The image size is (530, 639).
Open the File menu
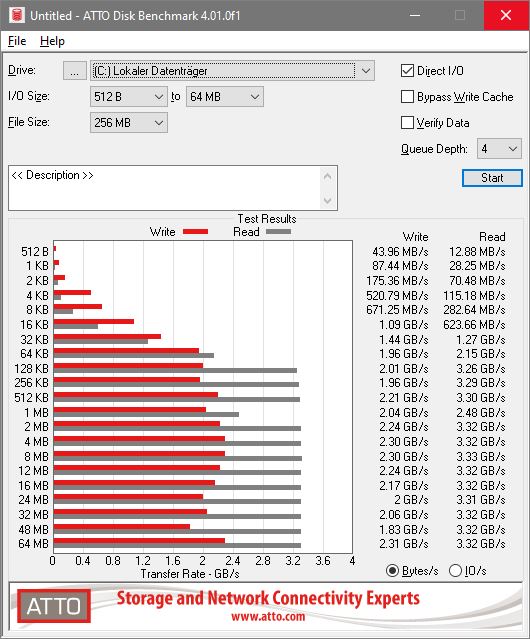(x=17, y=41)
